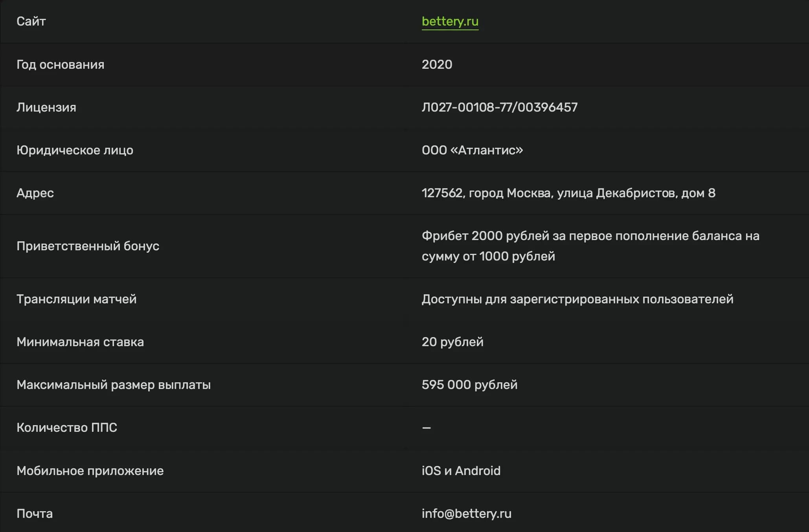Click the 'Сайт' row label
This screenshot has width=809, height=532.
click(31, 21)
